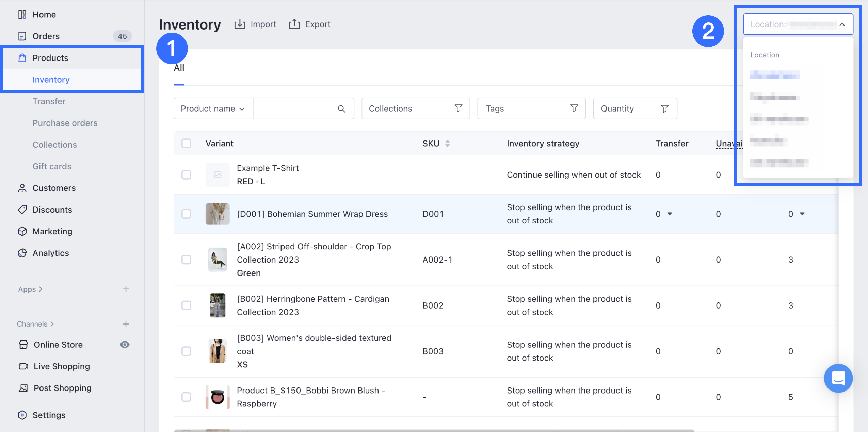This screenshot has width=868, height=432.
Task: Click the Customers person icon
Action: (22, 188)
